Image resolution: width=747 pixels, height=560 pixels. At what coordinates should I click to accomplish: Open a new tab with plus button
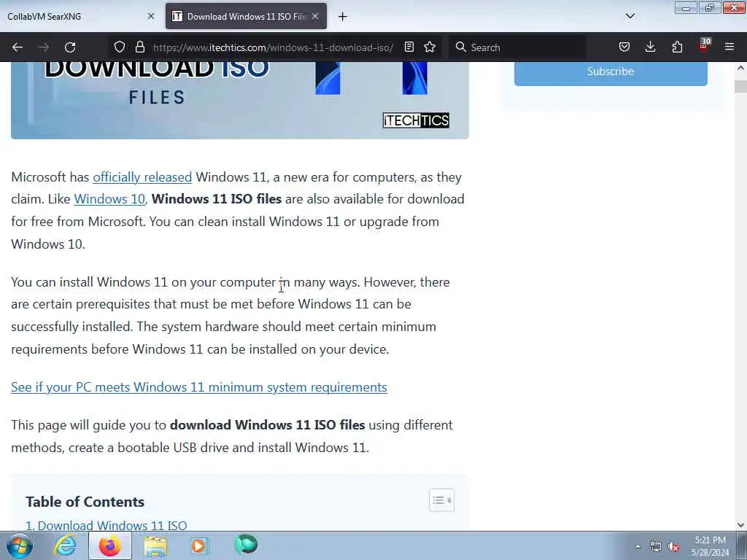click(x=343, y=17)
